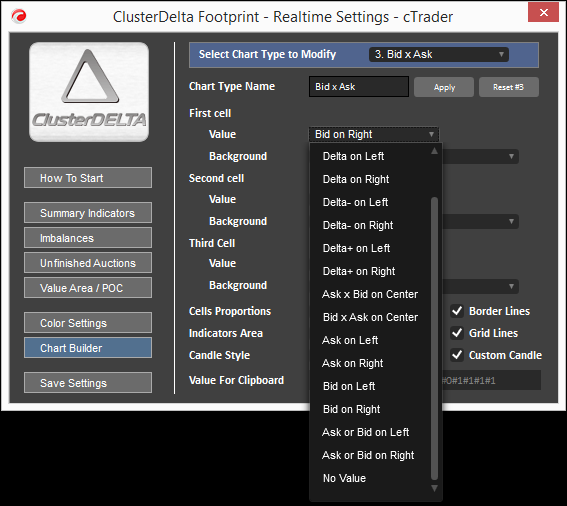Choose Bid x Ask on Center option
Viewport: 567px width, 506px height.
tap(371, 317)
